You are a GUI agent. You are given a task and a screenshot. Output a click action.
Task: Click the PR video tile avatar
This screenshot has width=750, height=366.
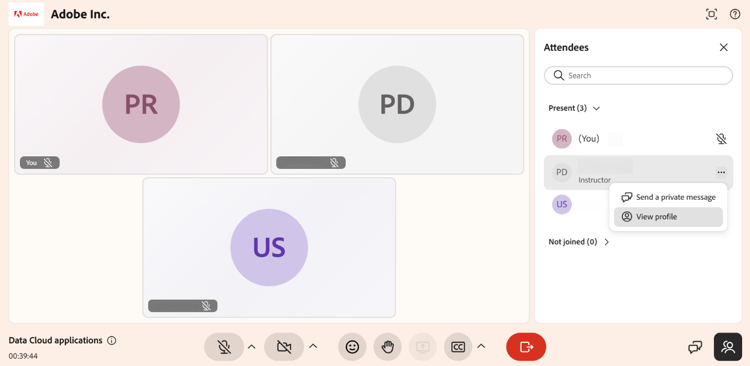[x=141, y=104]
